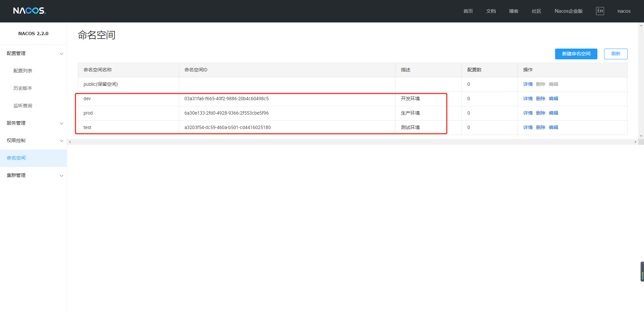The width and height of the screenshot is (644, 312).
Task: Expand the 集群管理 menu chevron
Action: click(x=61, y=176)
